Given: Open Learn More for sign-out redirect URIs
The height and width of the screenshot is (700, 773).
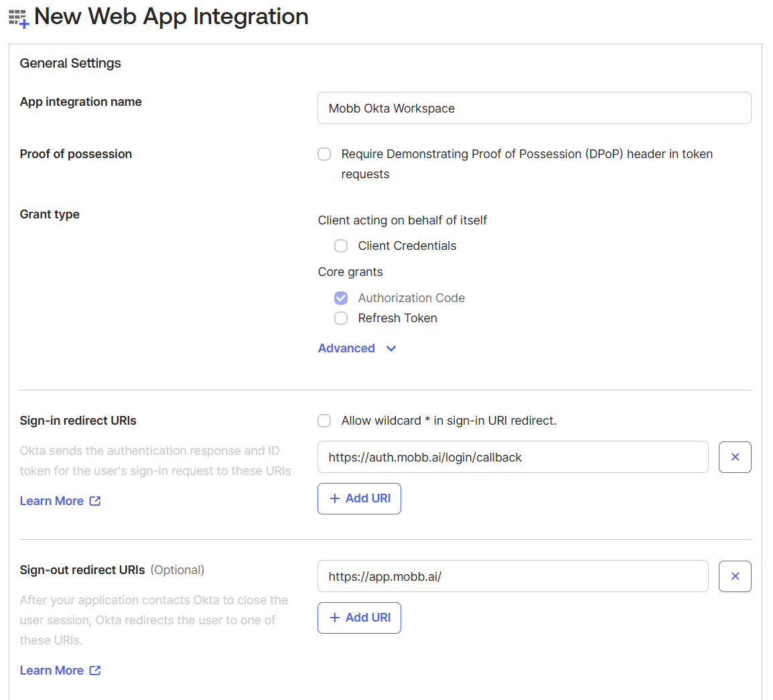Looking at the screenshot, I should (x=52, y=671).
